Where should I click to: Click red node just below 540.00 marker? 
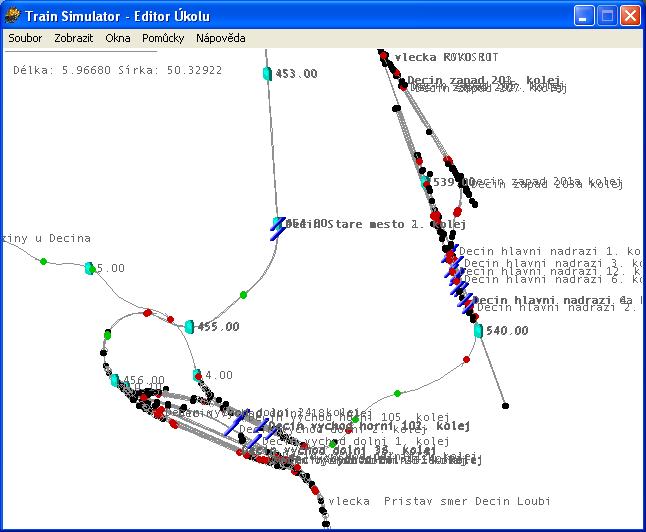point(466,359)
